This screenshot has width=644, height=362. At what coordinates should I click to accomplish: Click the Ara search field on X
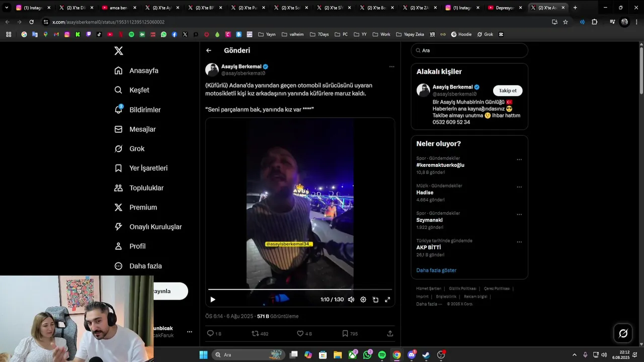pyautogui.click(x=469, y=50)
